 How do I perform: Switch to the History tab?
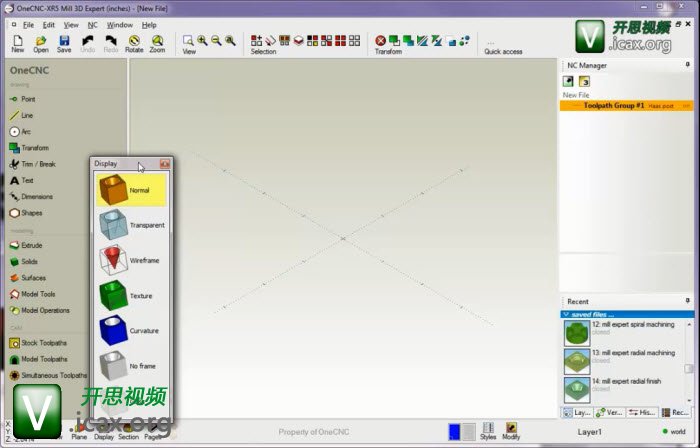[x=643, y=412]
